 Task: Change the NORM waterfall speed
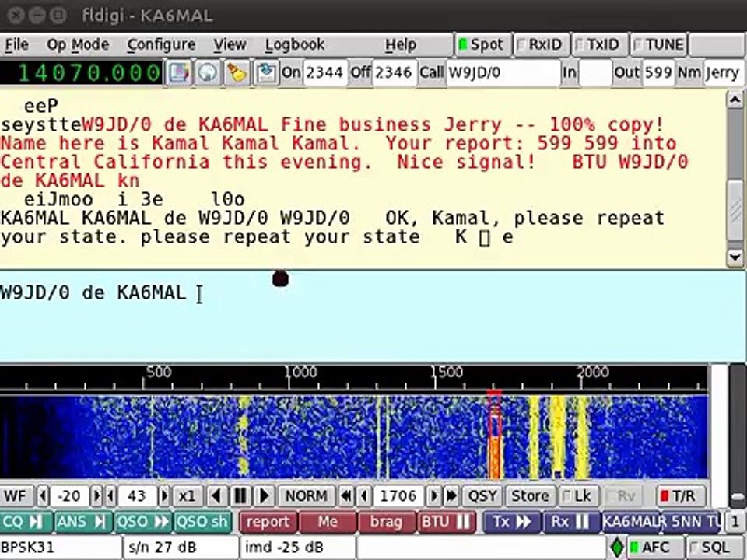(307, 496)
